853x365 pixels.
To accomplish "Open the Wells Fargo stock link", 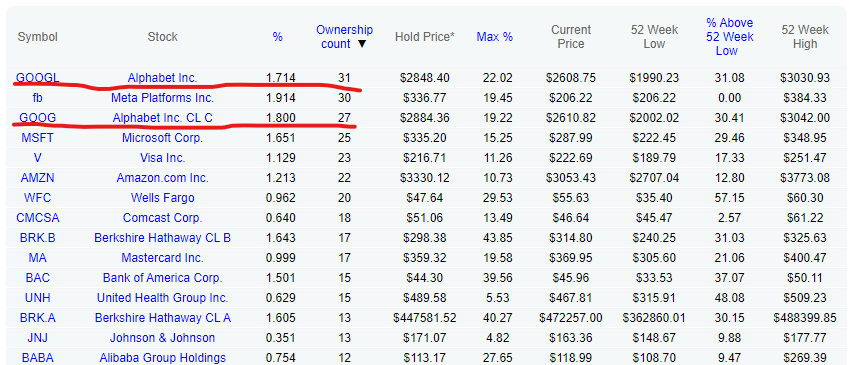I will pos(163,198).
